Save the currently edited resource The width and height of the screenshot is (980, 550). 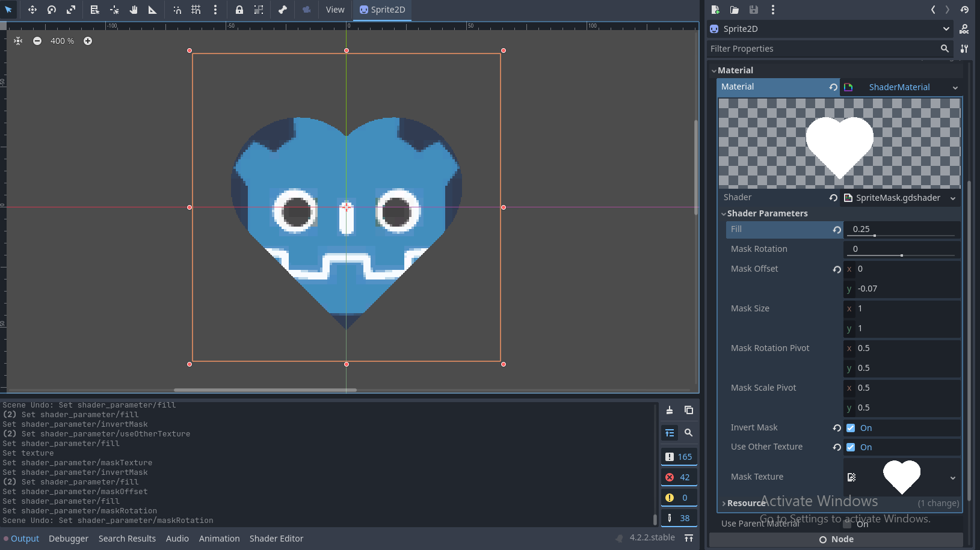754,10
